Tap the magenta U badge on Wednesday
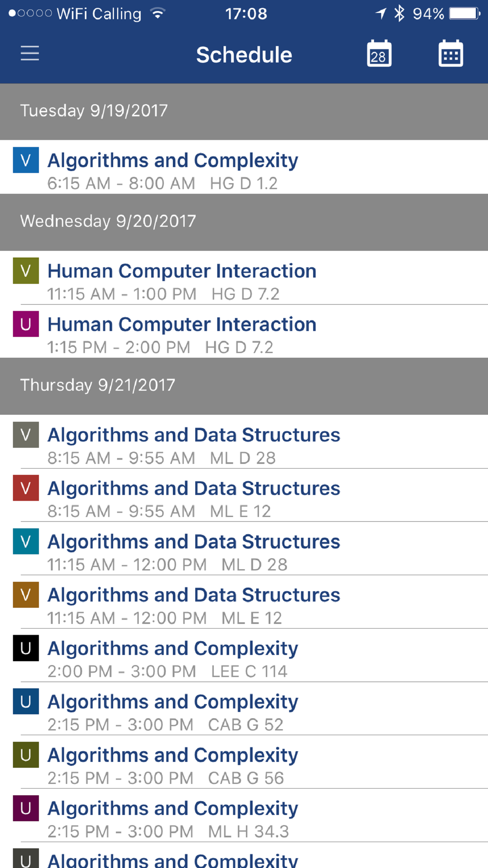 26,324
